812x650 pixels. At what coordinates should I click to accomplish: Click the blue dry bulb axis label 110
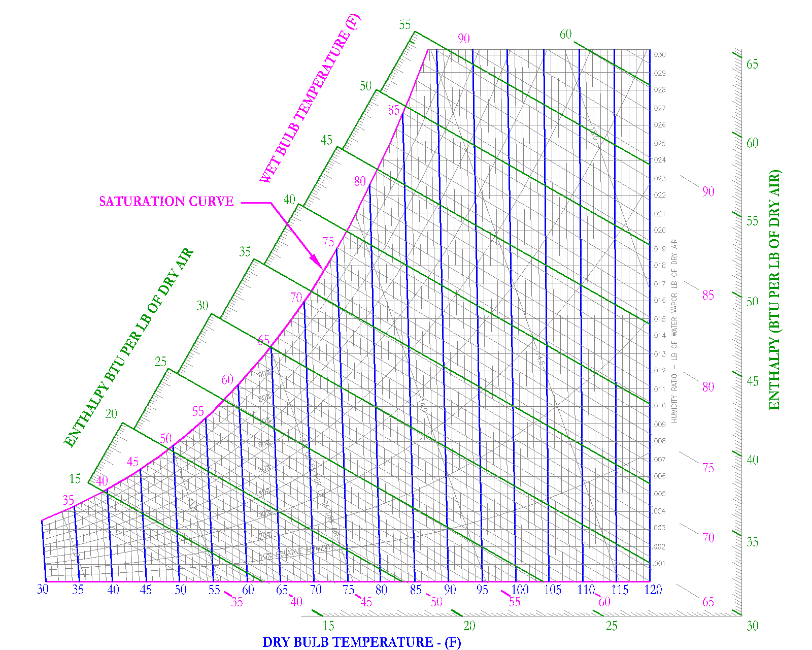point(586,590)
